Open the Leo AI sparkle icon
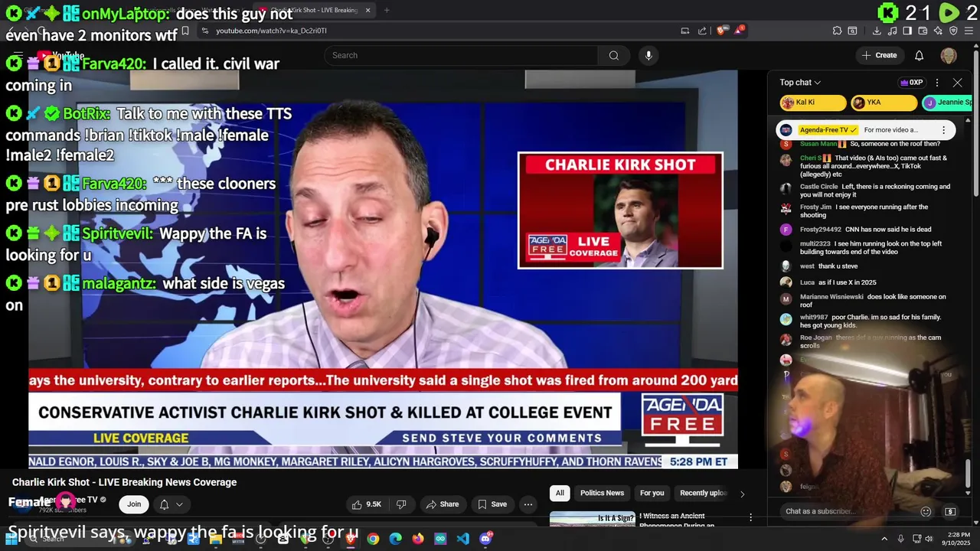 pos(938,31)
